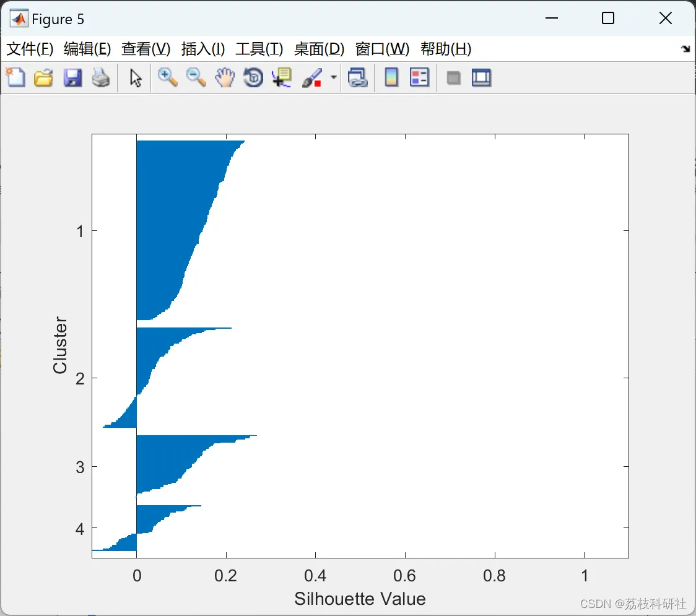Image resolution: width=696 pixels, height=616 pixels.
Task: Insert a colorbar from the toolbar
Action: tap(391, 77)
